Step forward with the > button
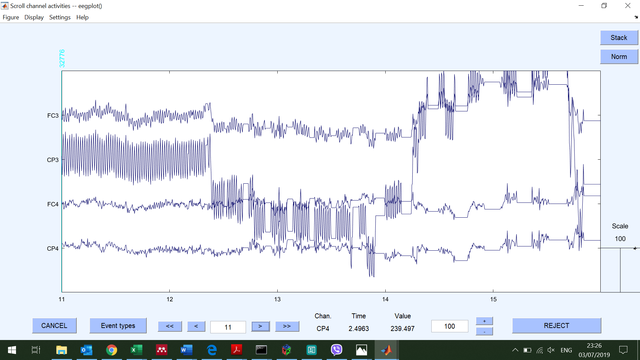Screen dimensions: 640x360 (260, 327)
